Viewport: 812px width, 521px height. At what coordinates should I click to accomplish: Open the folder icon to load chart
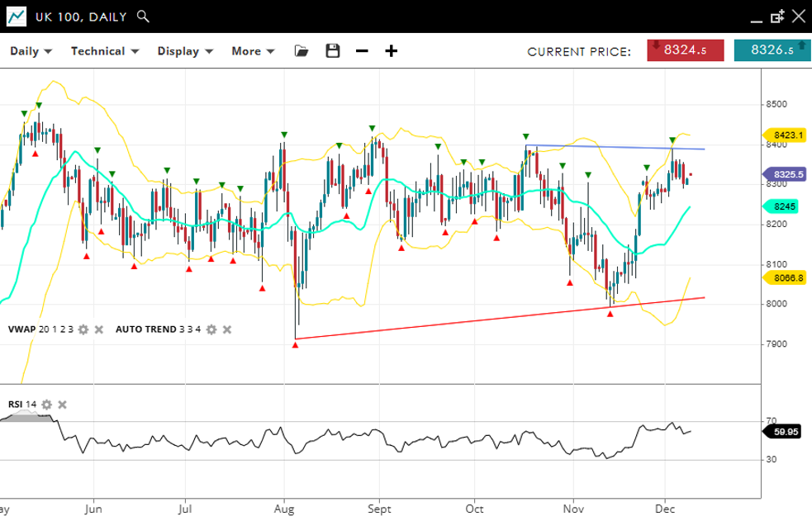(302, 51)
